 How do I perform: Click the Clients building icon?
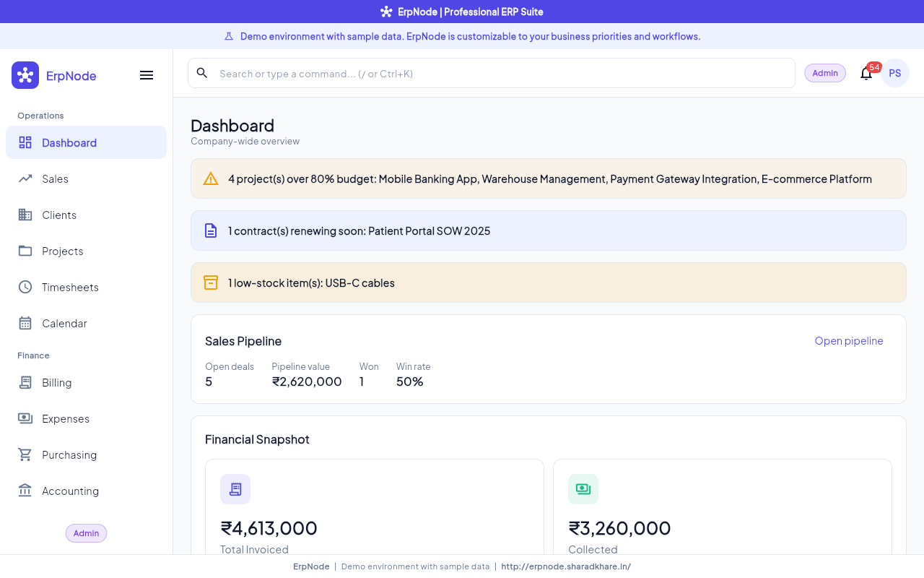(25, 215)
